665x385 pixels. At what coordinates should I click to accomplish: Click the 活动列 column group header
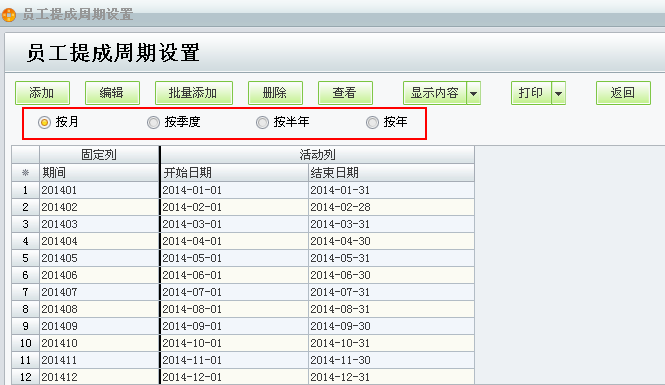point(317,155)
